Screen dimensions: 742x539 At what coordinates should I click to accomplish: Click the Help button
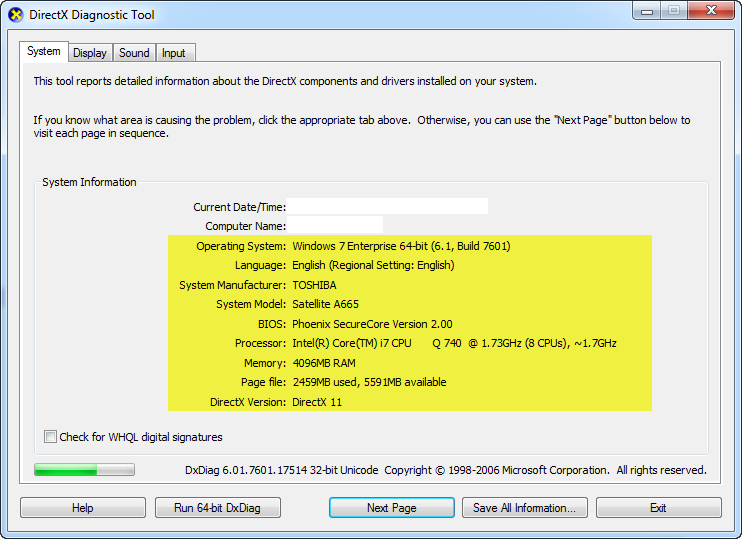point(83,508)
